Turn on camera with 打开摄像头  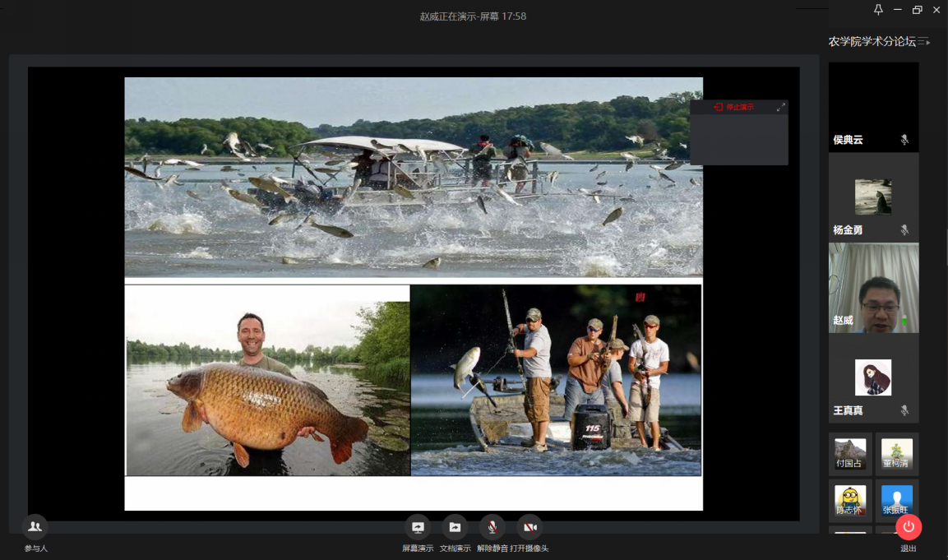(x=529, y=528)
